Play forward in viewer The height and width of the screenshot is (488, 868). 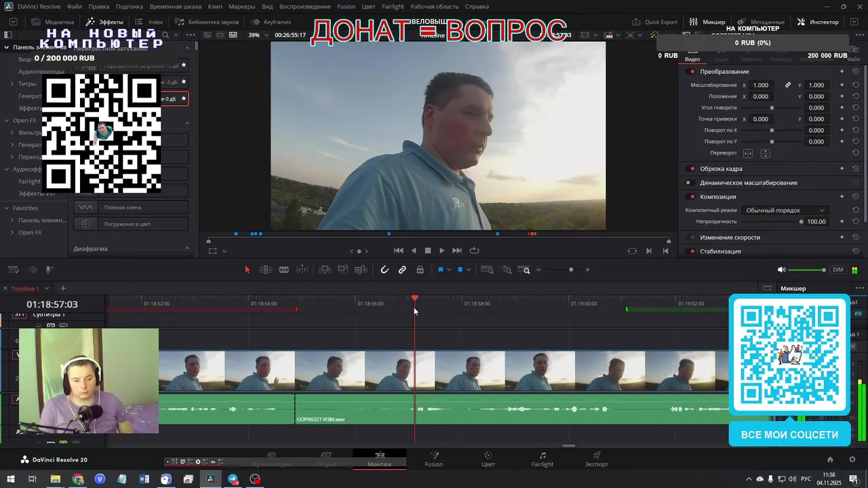442,251
